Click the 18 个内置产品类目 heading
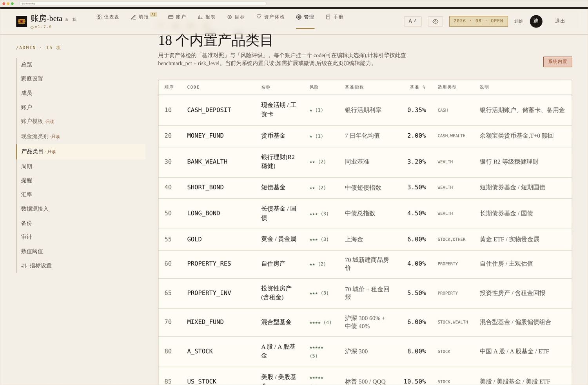The width and height of the screenshot is (588, 385). click(x=215, y=40)
